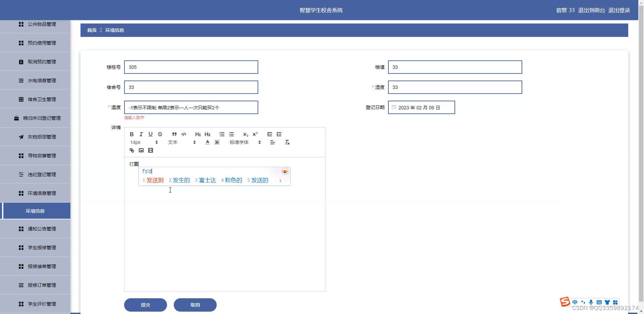Apply Heading 1 style
Screen dimensions: 644x314
coord(198,134)
